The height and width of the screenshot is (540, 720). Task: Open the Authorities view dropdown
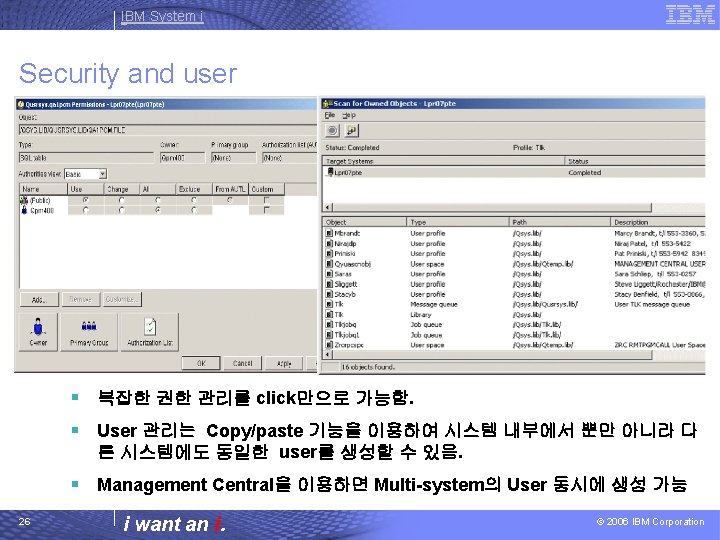click(103, 174)
